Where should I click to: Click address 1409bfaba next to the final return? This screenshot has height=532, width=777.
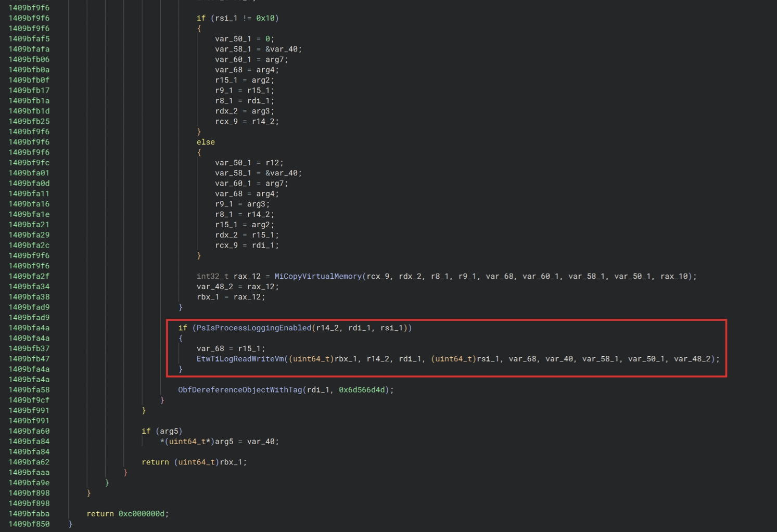[x=29, y=514]
